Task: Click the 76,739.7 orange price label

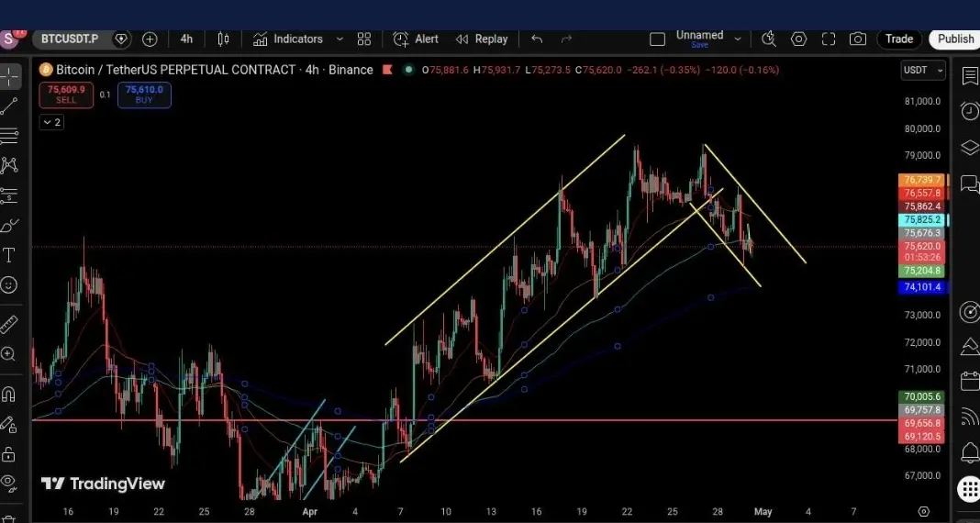Action: 922,180
